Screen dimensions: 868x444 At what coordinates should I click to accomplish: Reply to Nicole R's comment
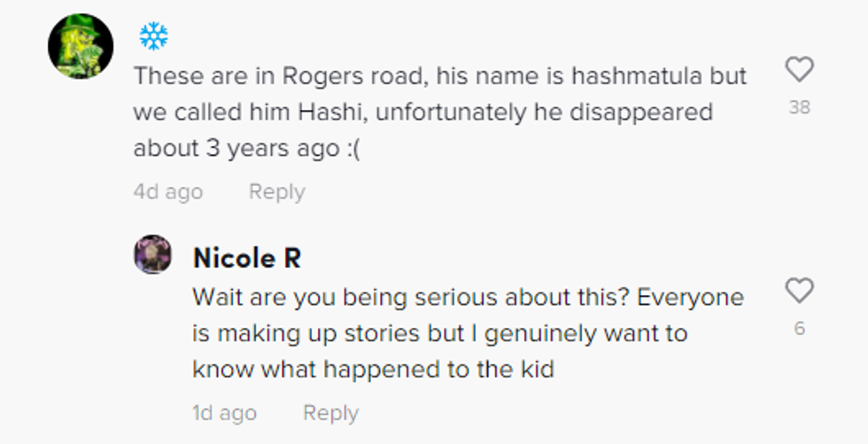click(330, 412)
